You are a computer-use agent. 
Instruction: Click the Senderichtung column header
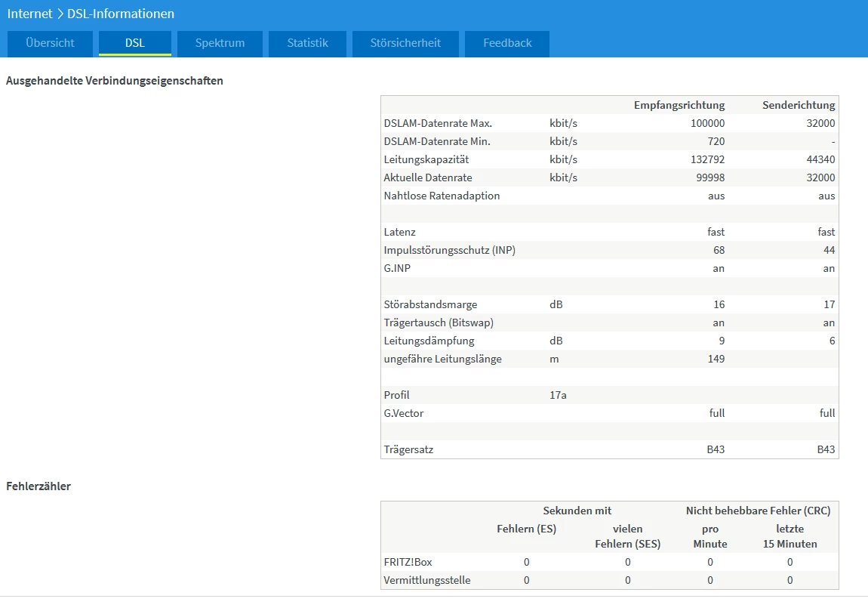[x=798, y=105]
